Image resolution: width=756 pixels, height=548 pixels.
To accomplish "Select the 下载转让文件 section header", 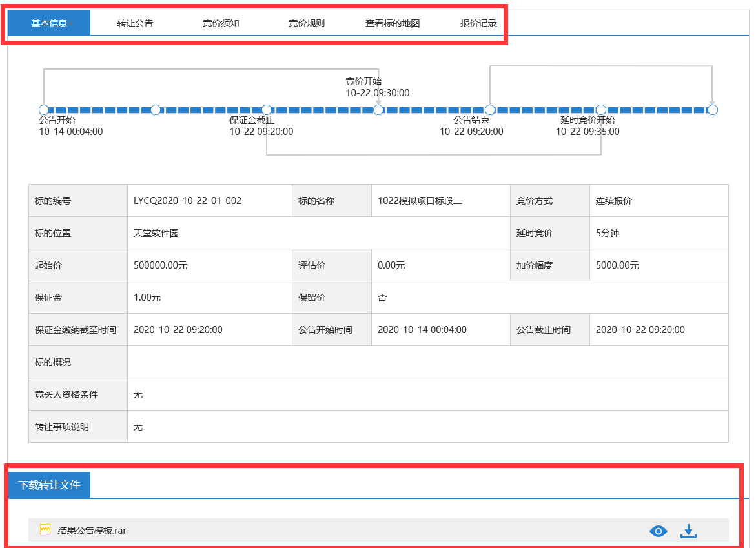I will [x=50, y=485].
